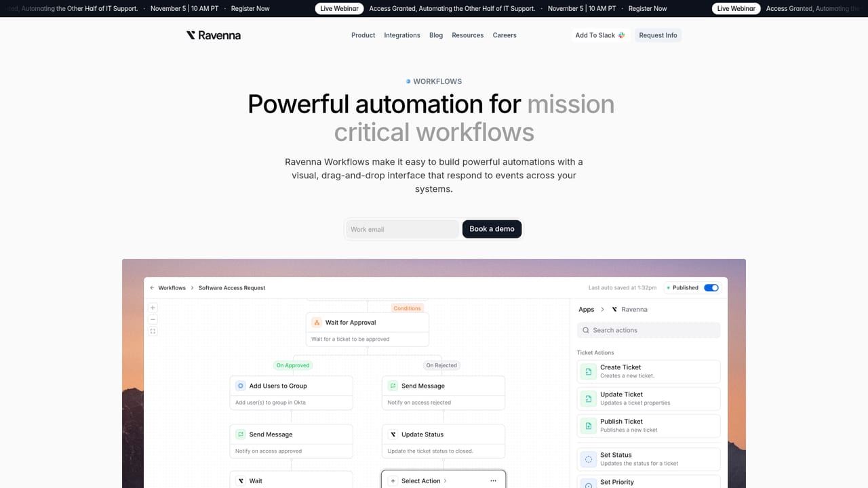Screen dimensions: 868x488
Task: Toggle the Published switch off
Action: (x=711, y=288)
